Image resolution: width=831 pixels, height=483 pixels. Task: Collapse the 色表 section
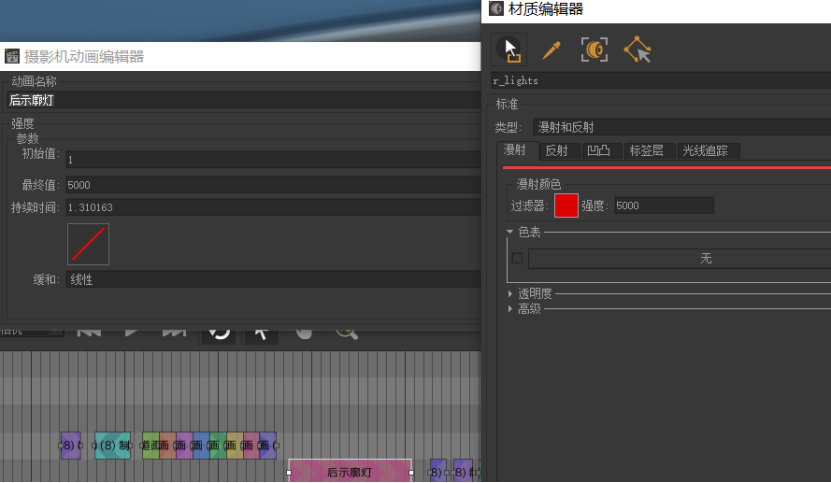click(510, 232)
